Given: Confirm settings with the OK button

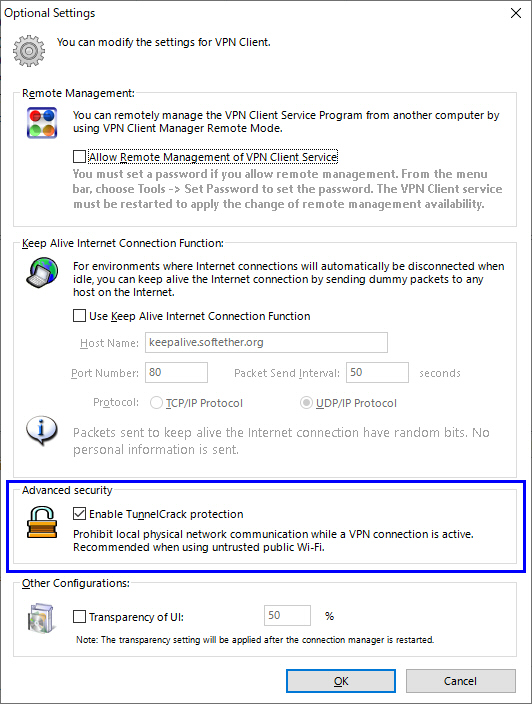Looking at the screenshot, I should coord(341,681).
